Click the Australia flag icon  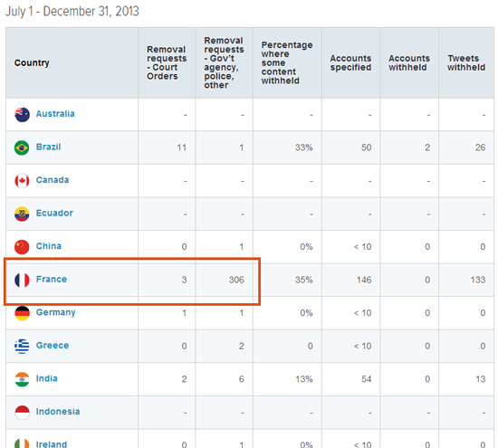[x=22, y=115]
